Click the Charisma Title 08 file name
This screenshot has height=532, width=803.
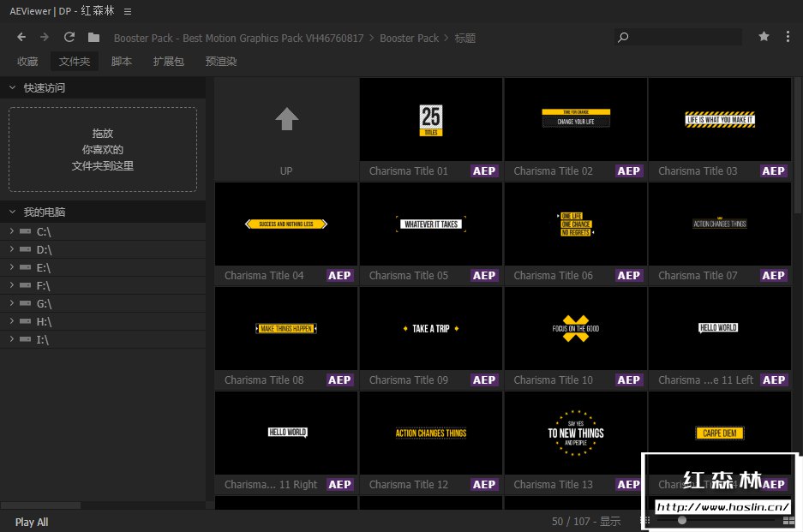[264, 380]
